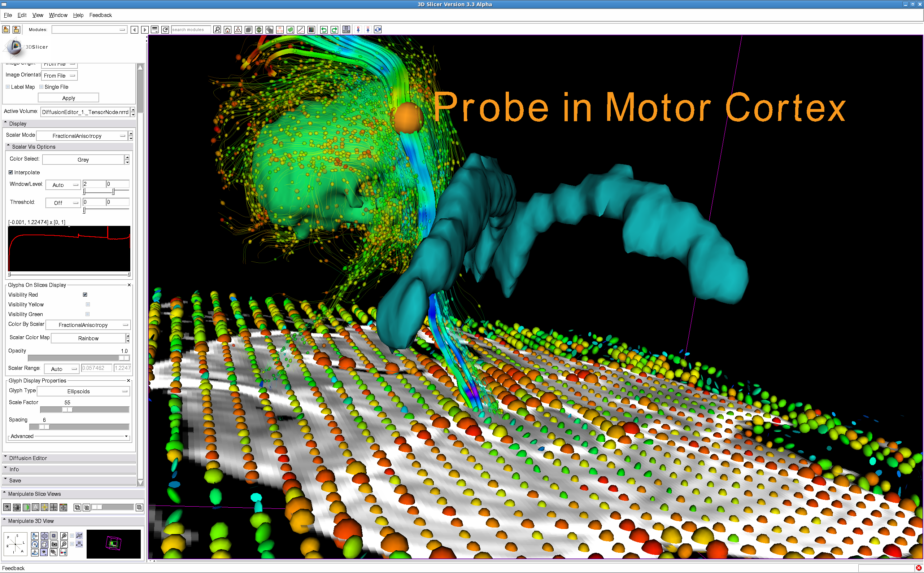Image resolution: width=924 pixels, height=573 pixels.
Task: Click the home module toolbar icon
Action: pyautogui.click(x=227, y=30)
